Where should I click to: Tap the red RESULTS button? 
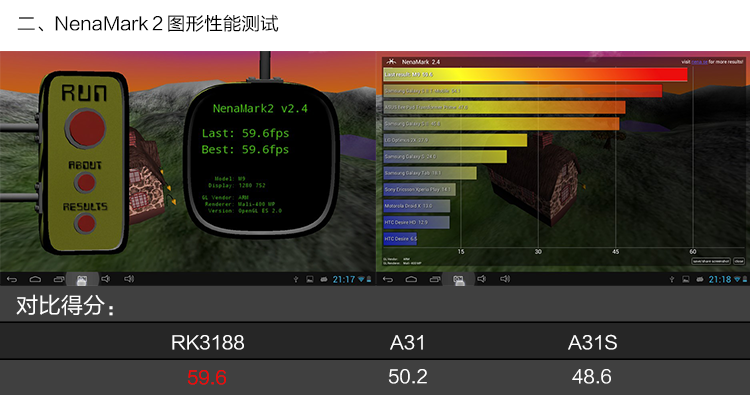(86, 223)
